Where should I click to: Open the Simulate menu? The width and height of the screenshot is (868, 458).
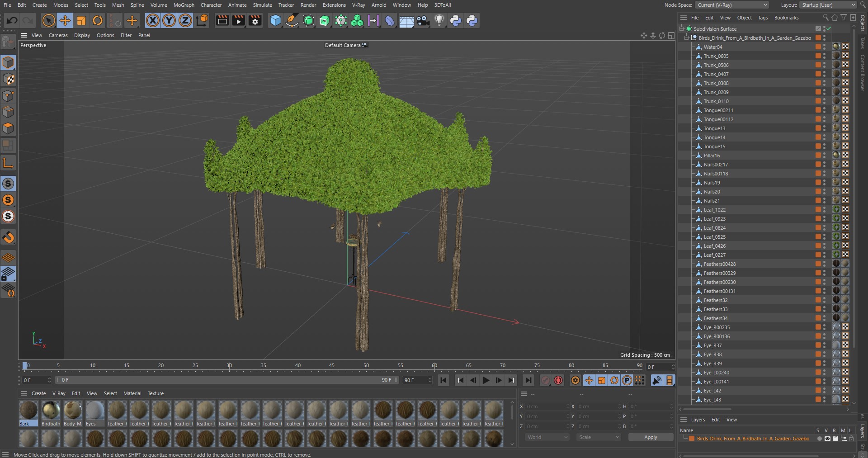[x=262, y=5]
